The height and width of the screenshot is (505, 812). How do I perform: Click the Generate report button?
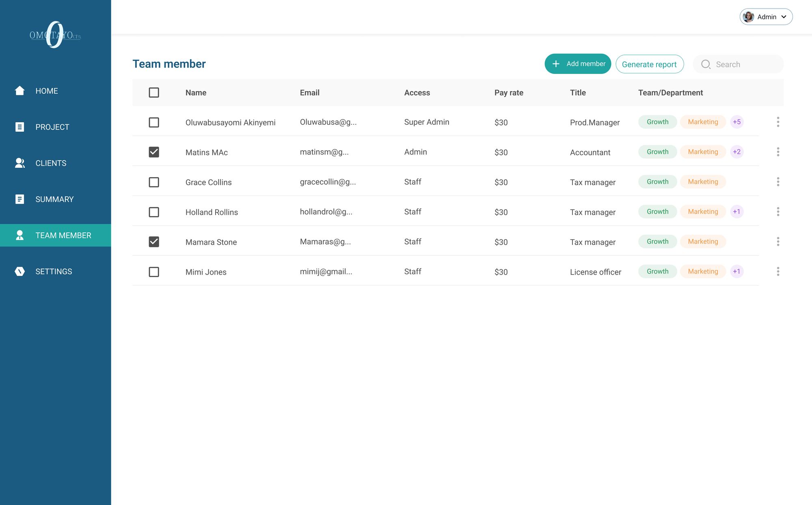(649, 64)
